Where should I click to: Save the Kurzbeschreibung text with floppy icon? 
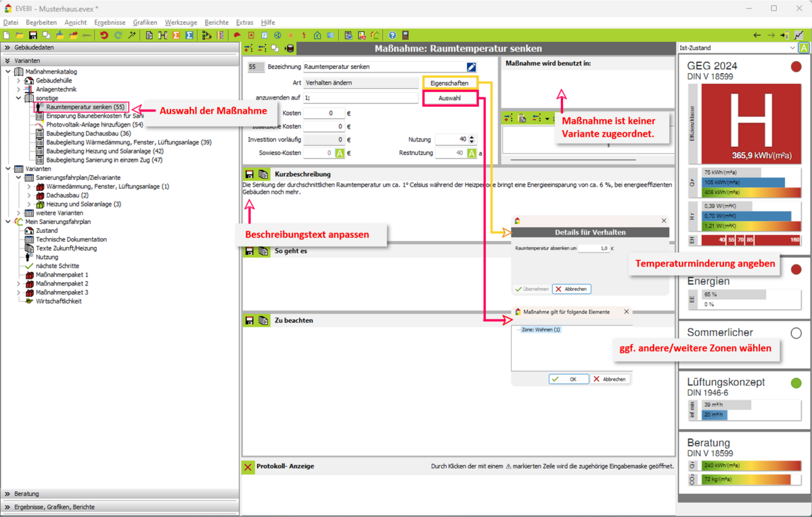coord(249,175)
